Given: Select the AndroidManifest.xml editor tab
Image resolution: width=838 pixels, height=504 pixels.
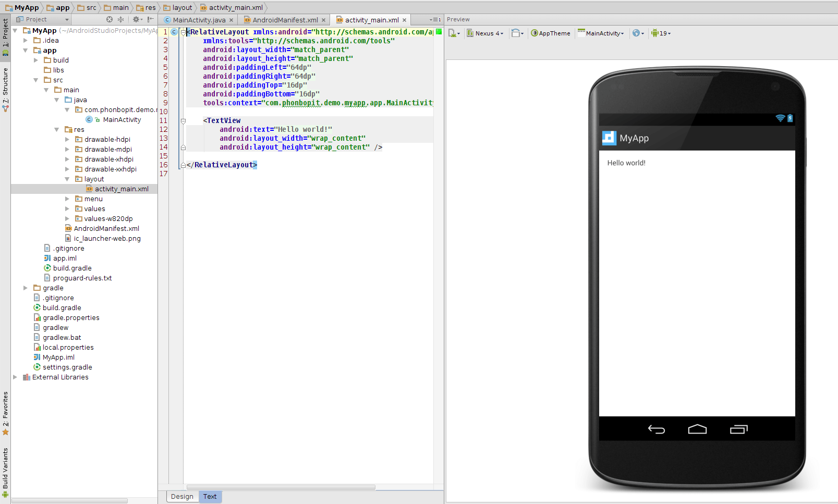Looking at the screenshot, I should 285,20.
